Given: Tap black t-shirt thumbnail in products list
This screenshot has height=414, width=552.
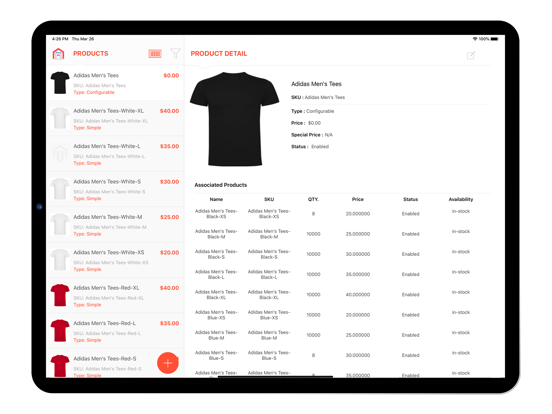Looking at the screenshot, I should coord(60,83).
